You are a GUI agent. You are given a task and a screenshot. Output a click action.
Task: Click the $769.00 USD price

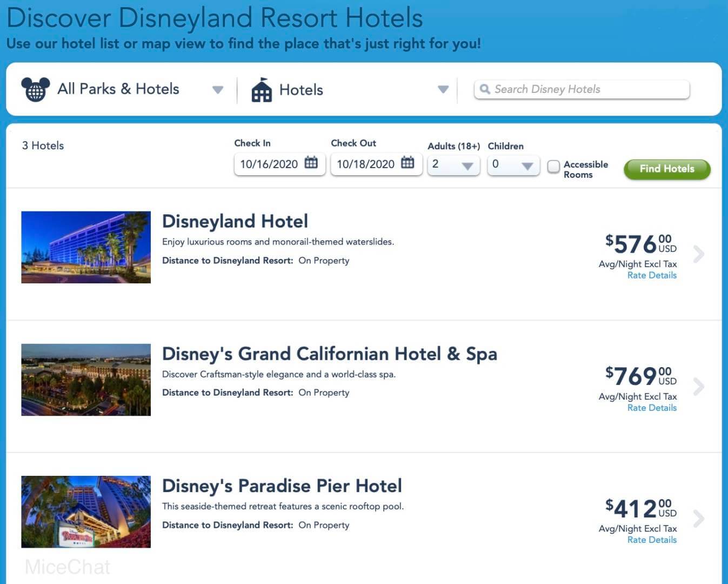tap(641, 376)
